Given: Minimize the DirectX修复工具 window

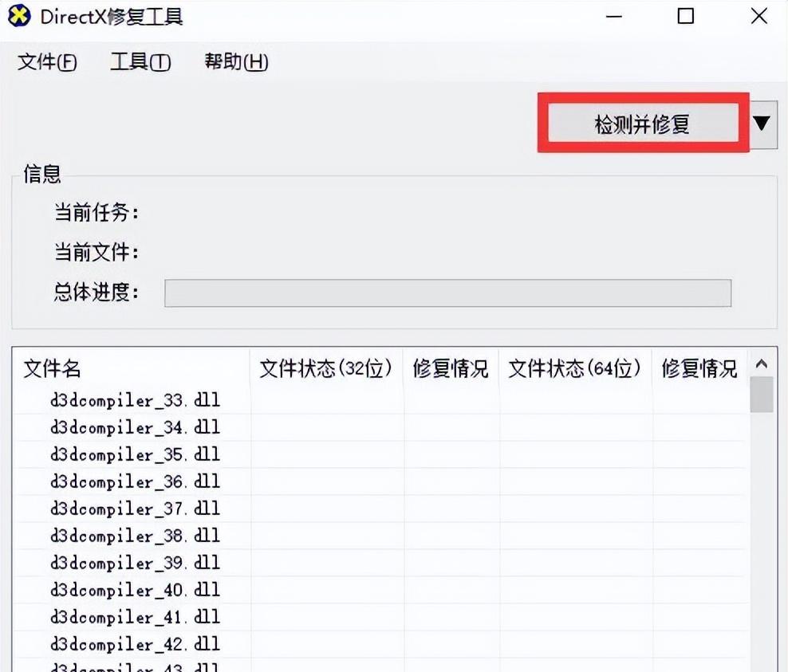Looking at the screenshot, I should (613, 17).
